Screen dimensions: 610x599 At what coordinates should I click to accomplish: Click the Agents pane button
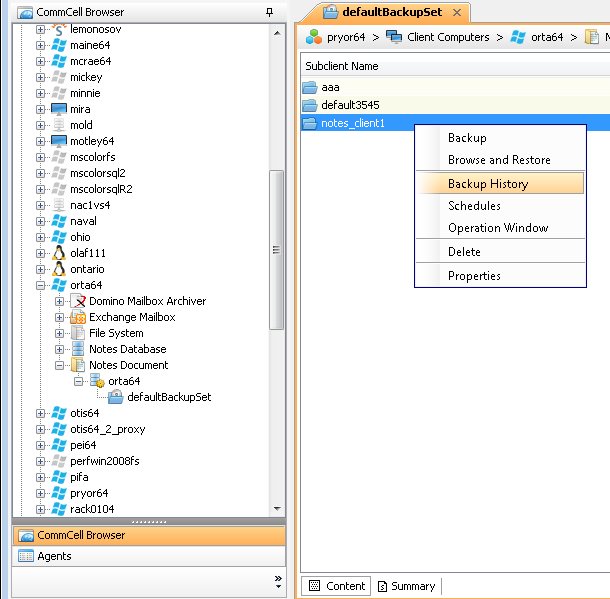point(149,556)
